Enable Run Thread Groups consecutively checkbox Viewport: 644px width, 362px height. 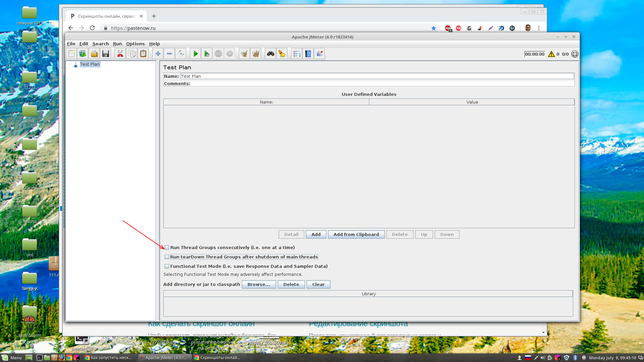(x=167, y=248)
